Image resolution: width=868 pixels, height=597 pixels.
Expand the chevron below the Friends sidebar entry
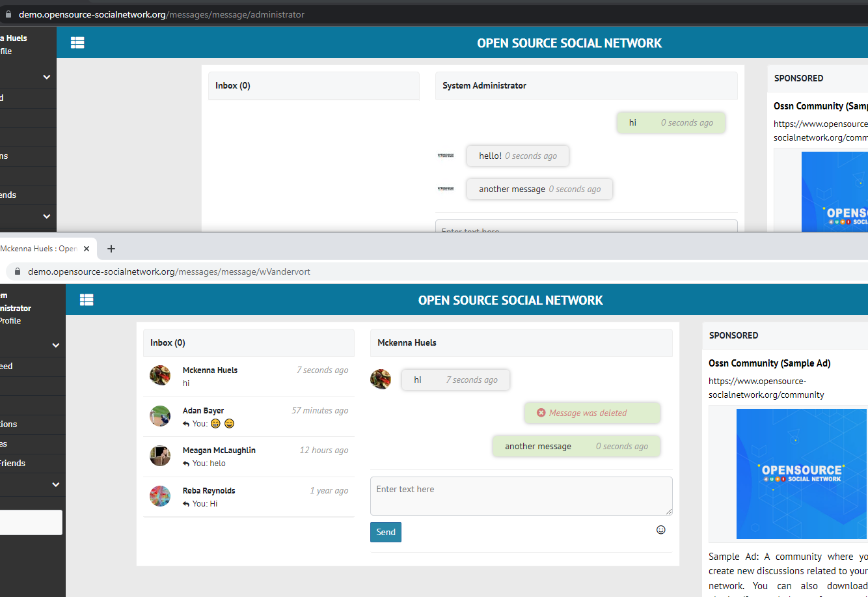pyautogui.click(x=55, y=484)
